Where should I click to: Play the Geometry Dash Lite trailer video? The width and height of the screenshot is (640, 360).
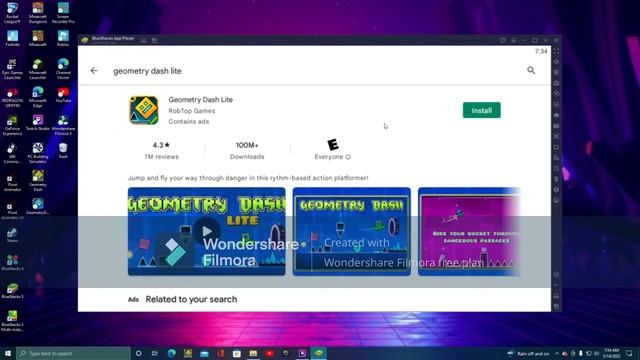pyautogui.click(x=207, y=231)
